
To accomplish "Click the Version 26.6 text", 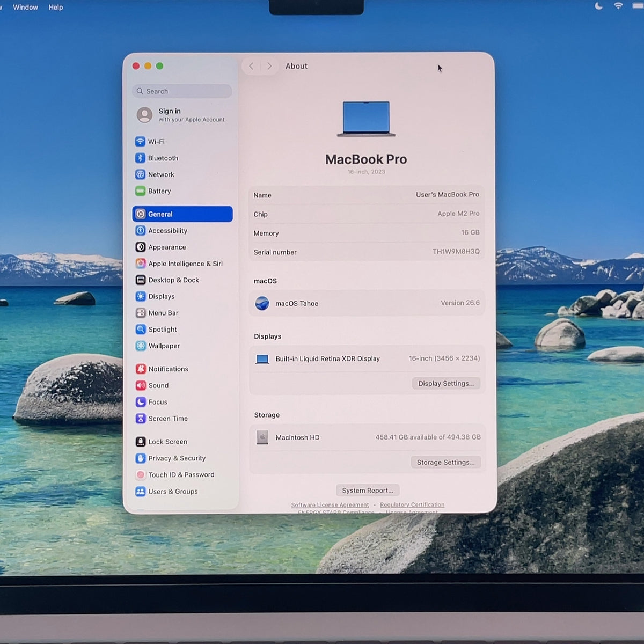I will 460,303.
